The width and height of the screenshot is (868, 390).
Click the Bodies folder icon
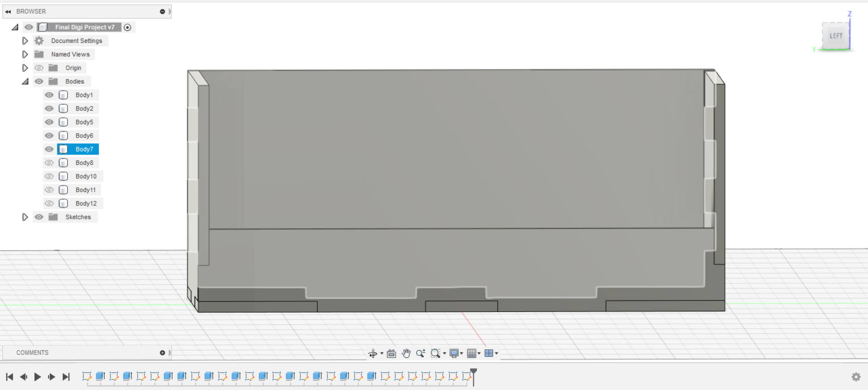[x=53, y=81]
